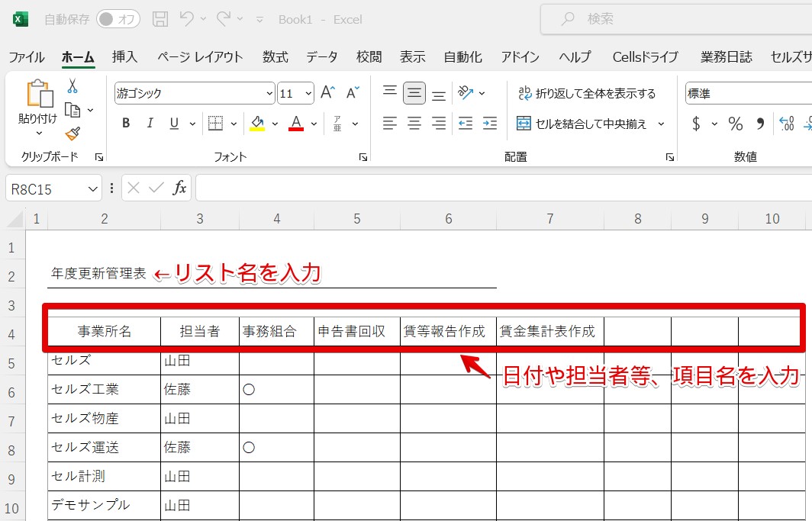Switch to the Data tab
Image resolution: width=812 pixels, height=521 pixels.
pos(321,57)
